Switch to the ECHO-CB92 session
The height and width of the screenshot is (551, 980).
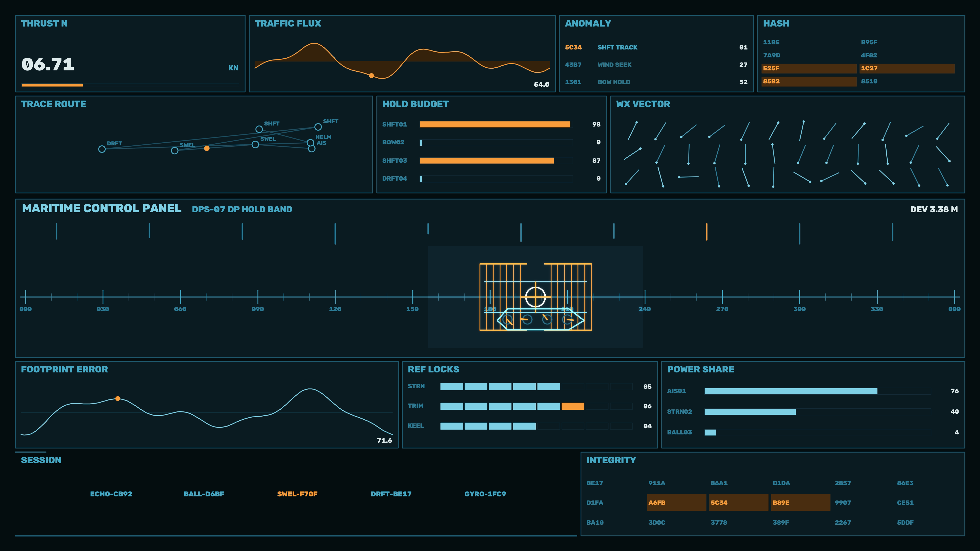tap(111, 494)
